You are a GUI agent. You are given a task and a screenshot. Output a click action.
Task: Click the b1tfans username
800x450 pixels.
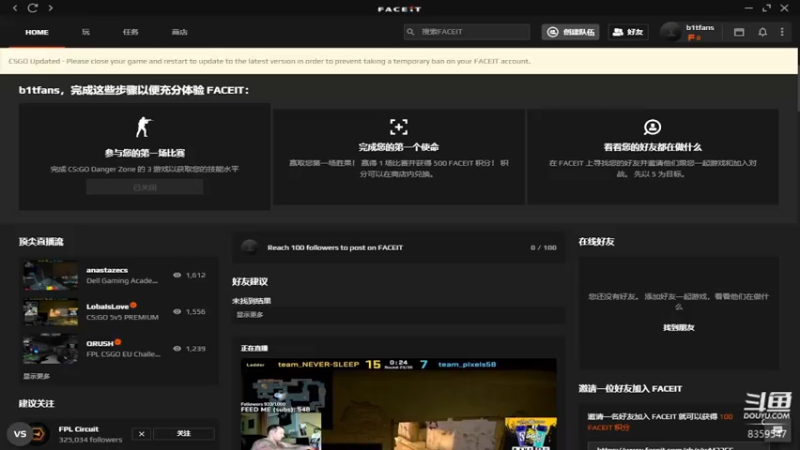pos(699,28)
